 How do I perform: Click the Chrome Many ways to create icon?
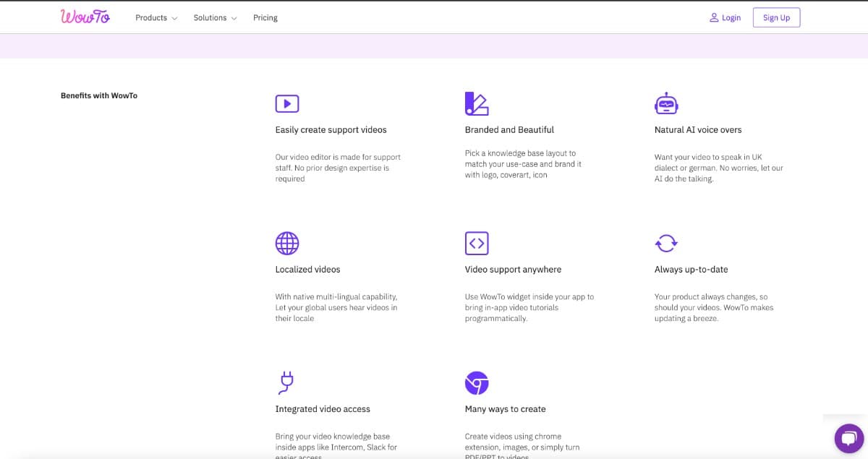point(477,382)
